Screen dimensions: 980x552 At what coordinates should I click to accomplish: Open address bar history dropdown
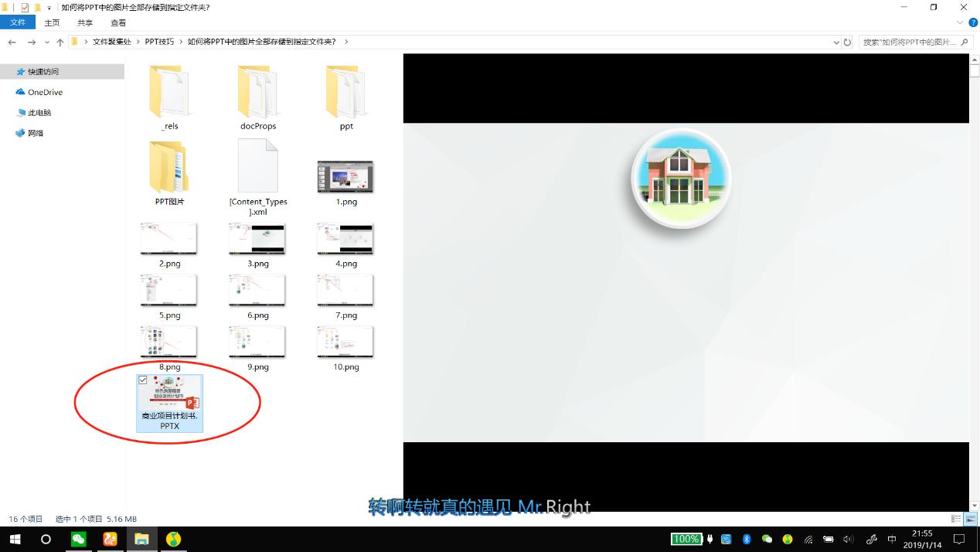836,42
